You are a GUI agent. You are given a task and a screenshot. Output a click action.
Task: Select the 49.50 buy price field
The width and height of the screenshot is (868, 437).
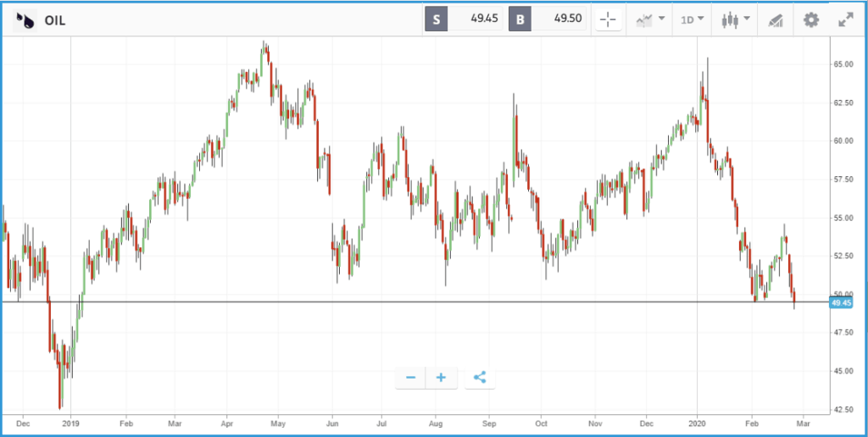tap(559, 19)
